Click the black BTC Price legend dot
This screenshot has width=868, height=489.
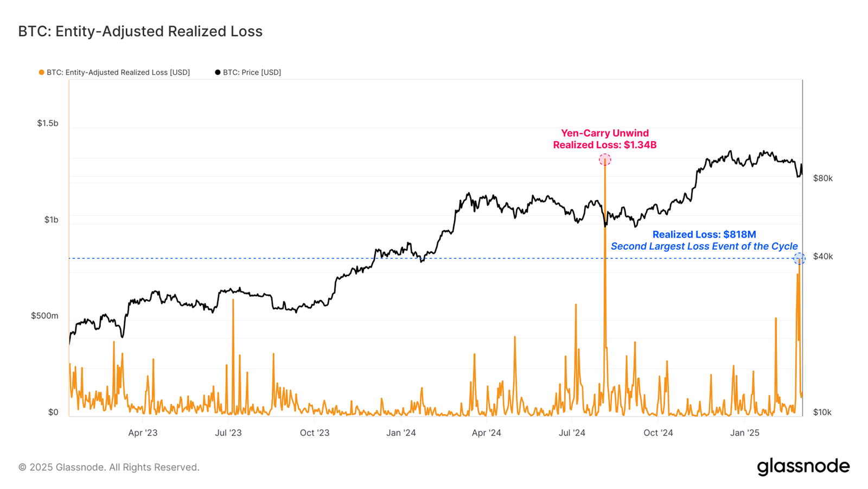coord(218,72)
